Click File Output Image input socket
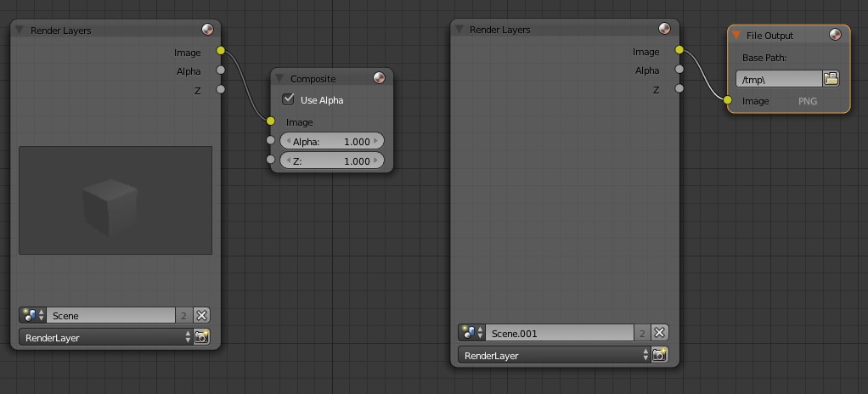The width and height of the screenshot is (868, 394). (727, 100)
